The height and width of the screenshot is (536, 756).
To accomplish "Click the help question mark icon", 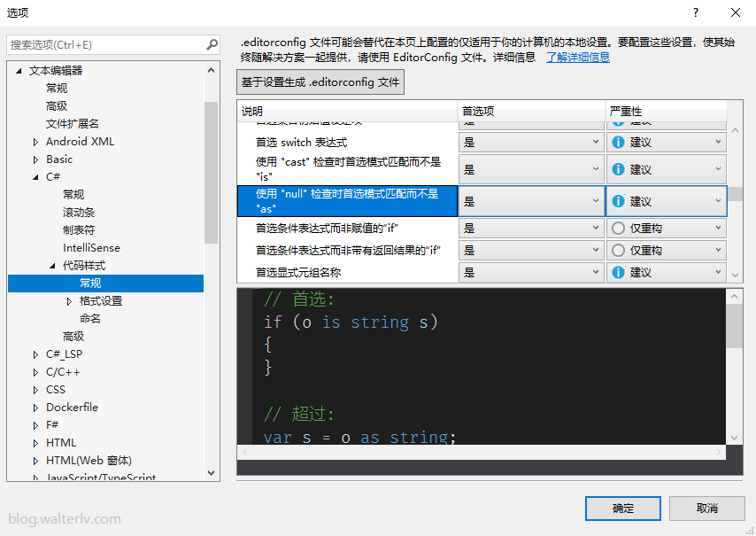I will (695, 12).
